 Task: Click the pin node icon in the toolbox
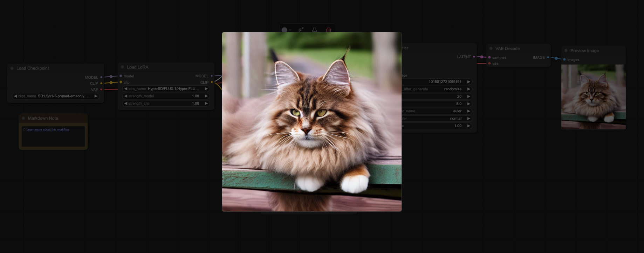click(315, 30)
